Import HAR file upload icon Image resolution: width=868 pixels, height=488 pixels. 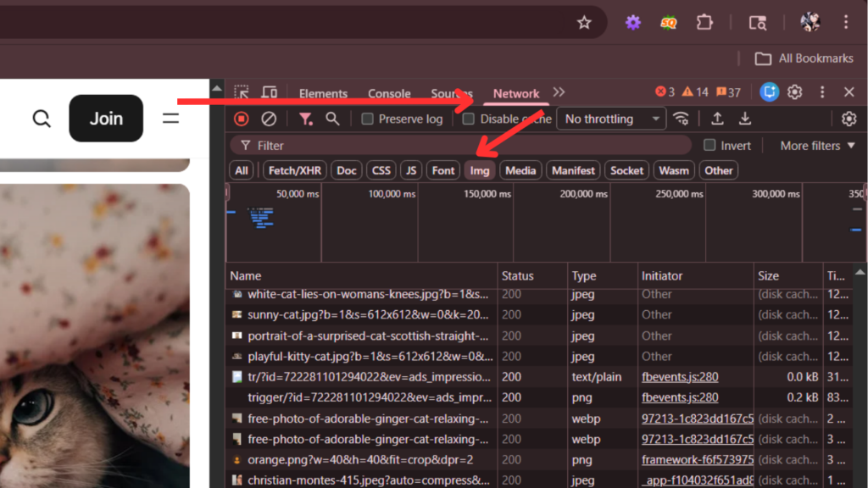coord(717,119)
